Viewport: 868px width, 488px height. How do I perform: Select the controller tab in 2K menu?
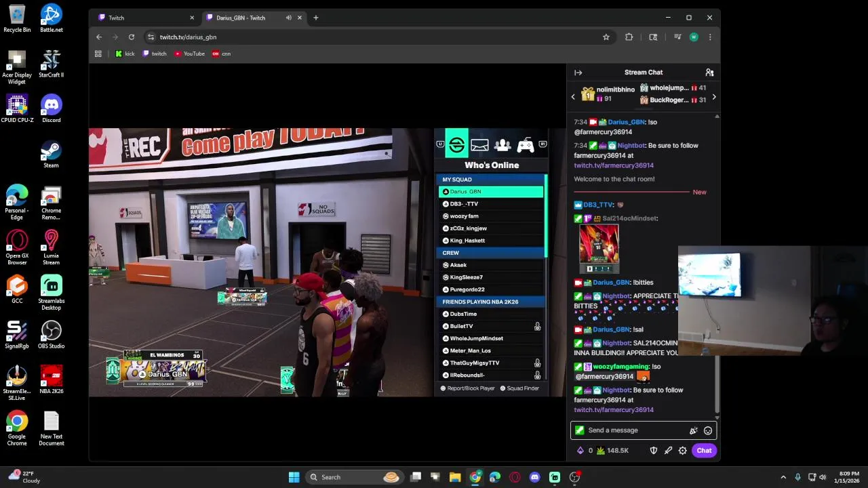tap(526, 144)
